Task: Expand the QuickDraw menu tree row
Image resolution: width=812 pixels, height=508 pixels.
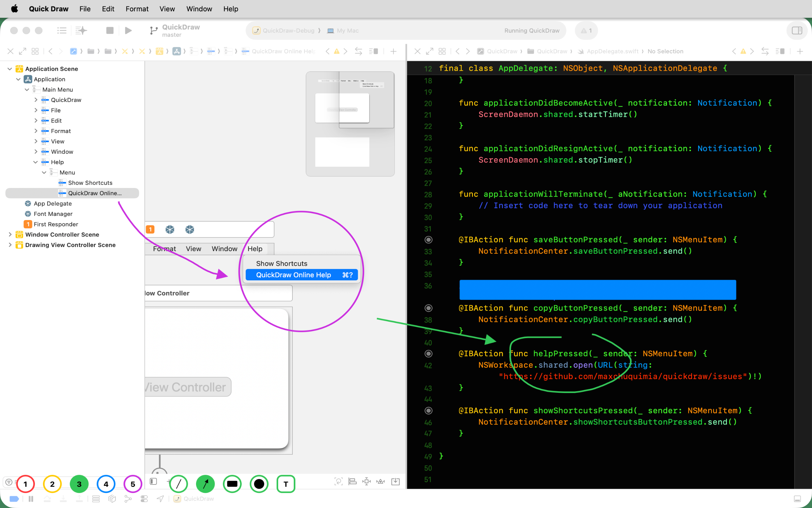Action: (x=36, y=100)
